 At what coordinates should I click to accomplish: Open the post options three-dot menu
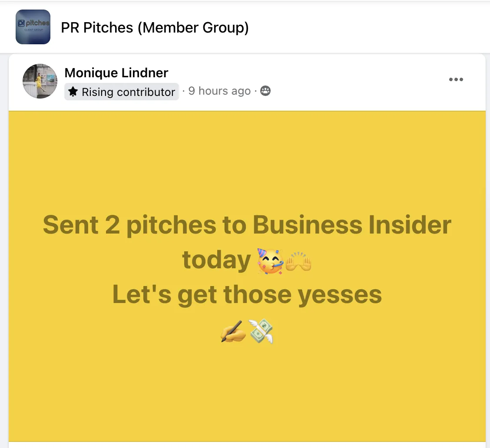coord(456,79)
